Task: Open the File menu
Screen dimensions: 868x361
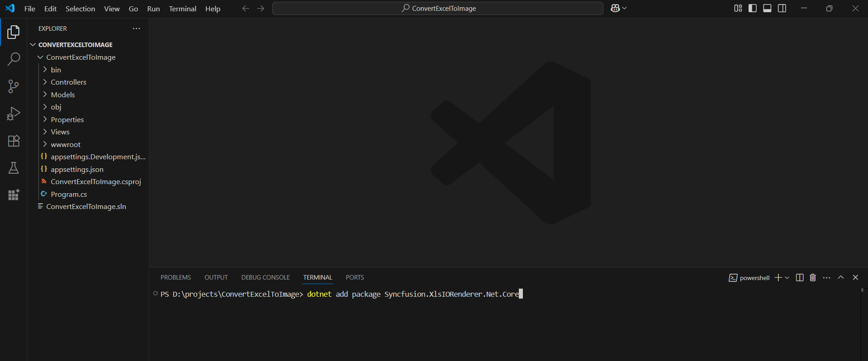Action: pos(30,9)
